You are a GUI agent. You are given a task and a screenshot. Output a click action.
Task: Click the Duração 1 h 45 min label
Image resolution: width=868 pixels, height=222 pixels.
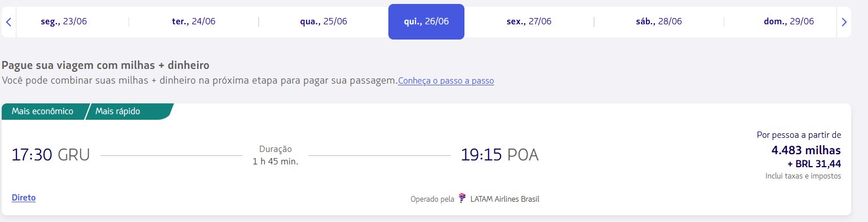coord(276,155)
